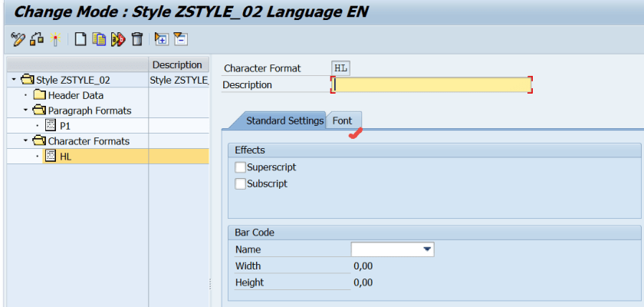Image resolution: width=644 pixels, height=307 pixels.
Task: Switch to the Font tab
Action: point(342,121)
